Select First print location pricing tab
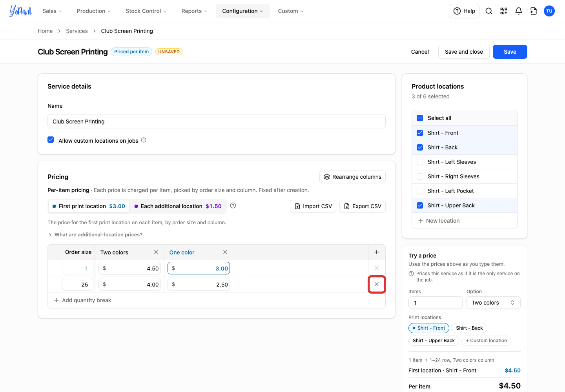This screenshot has width=565, height=392. pyautogui.click(x=89, y=206)
